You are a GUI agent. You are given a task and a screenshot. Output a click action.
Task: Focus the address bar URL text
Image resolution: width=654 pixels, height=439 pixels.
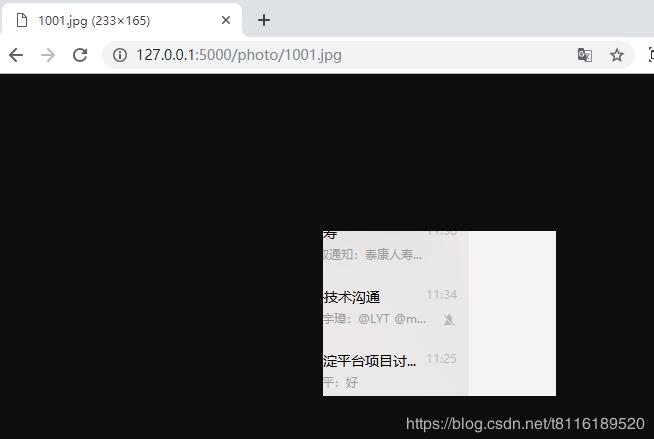coord(239,55)
